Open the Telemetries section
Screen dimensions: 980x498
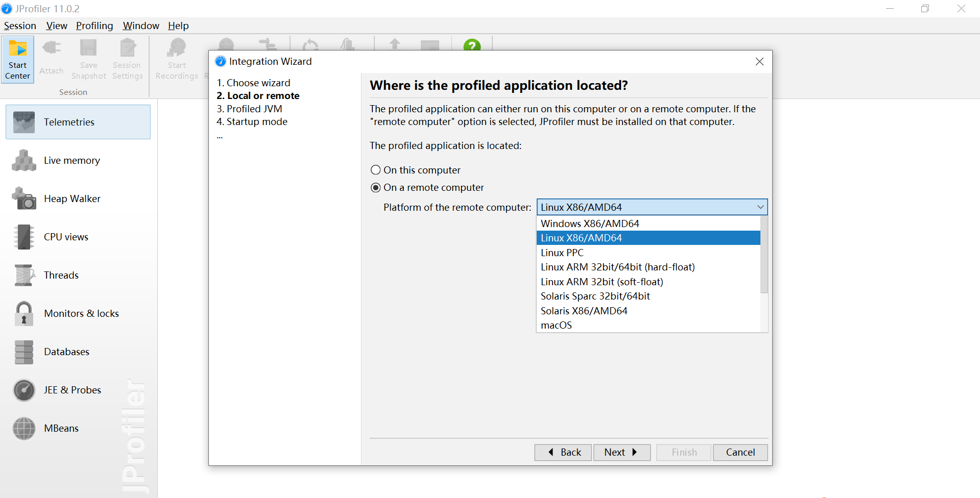(x=78, y=122)
